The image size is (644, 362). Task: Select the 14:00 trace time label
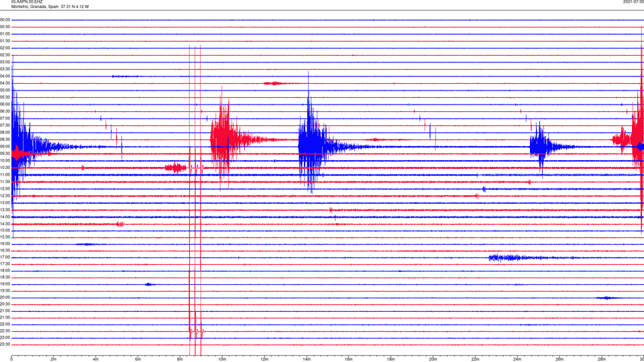pyautogui.click(x=5, y=217)
